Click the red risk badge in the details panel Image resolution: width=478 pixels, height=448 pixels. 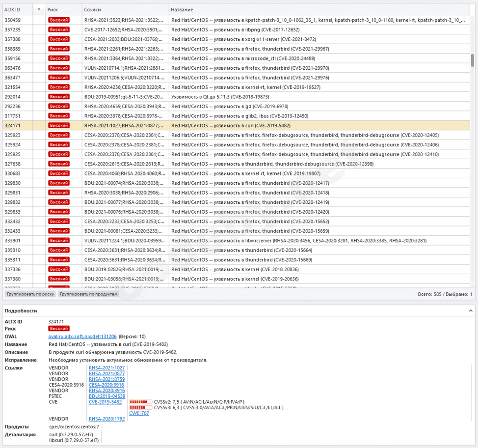click(x=58, y=329)
